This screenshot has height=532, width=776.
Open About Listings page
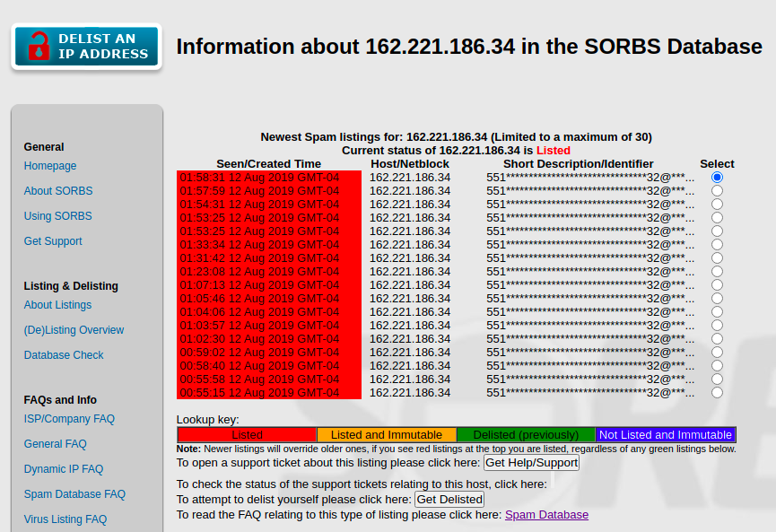pyautogui.click(x=57, y=305)
